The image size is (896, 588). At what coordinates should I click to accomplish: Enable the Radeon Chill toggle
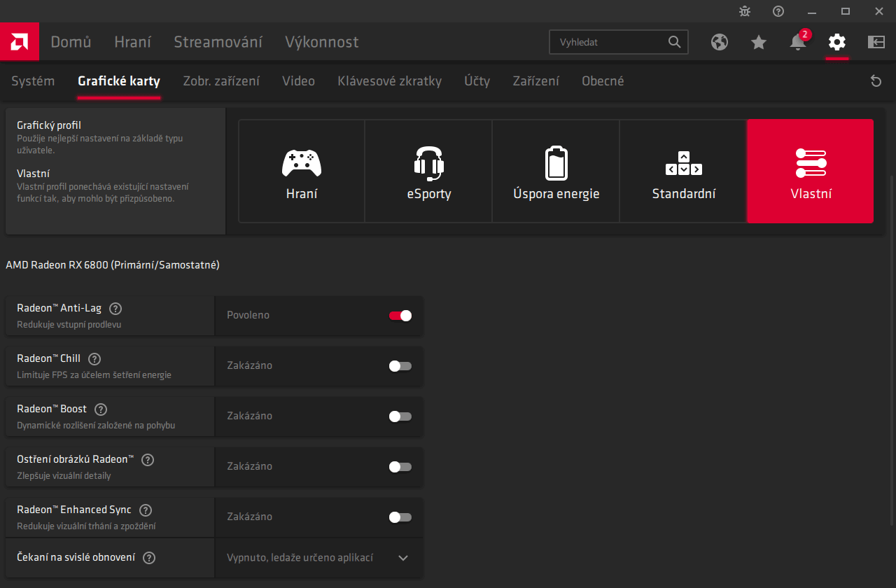(x=400, y=366)
